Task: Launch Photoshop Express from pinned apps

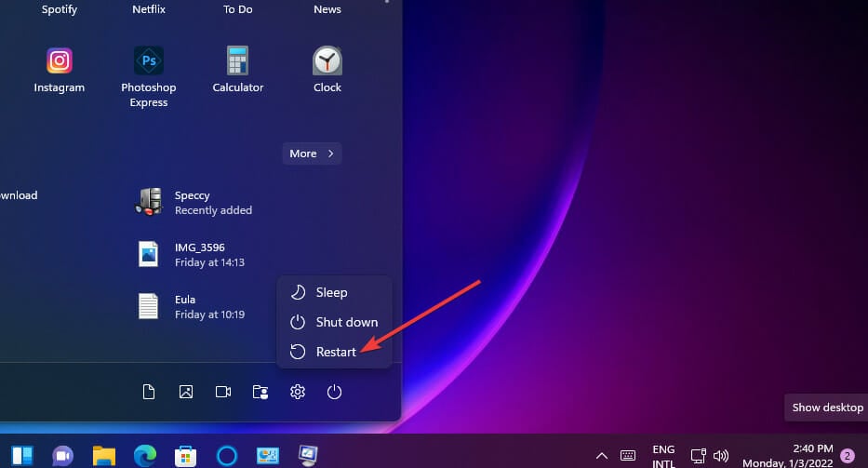Action: click(x=148, y=77)
